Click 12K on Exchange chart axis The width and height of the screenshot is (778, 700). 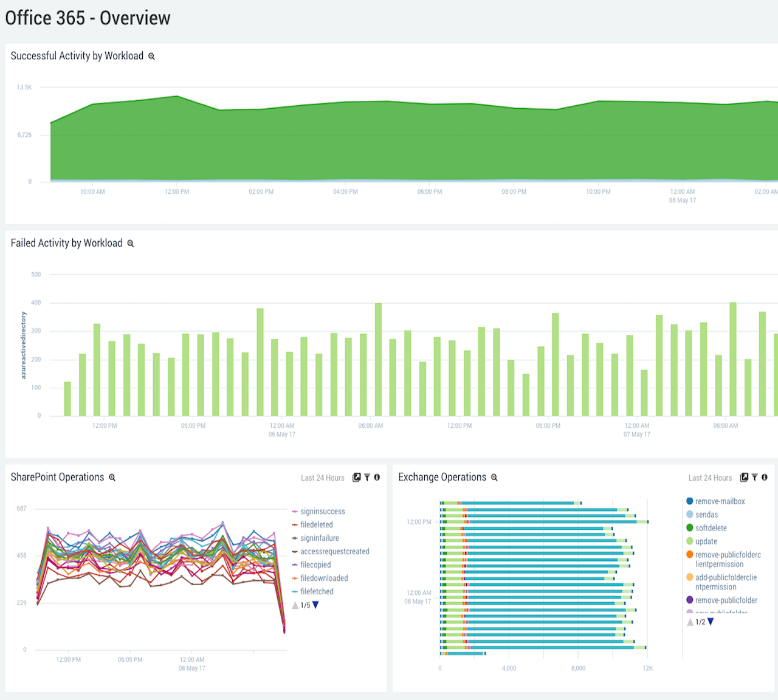point(648,668)
